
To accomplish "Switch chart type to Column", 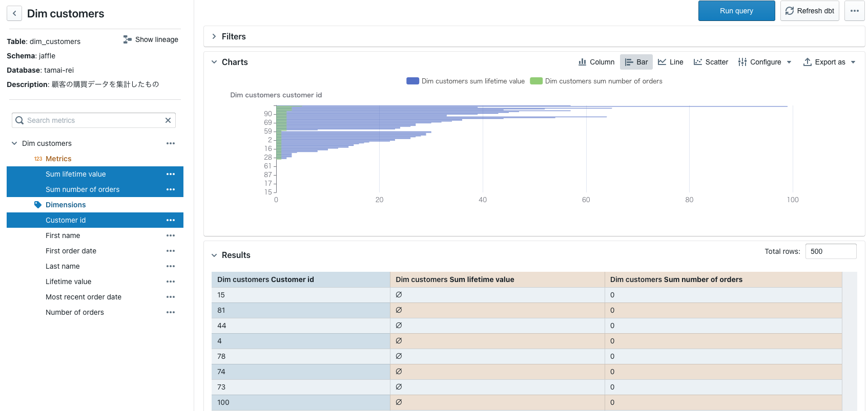I will (x=596, y=62).
